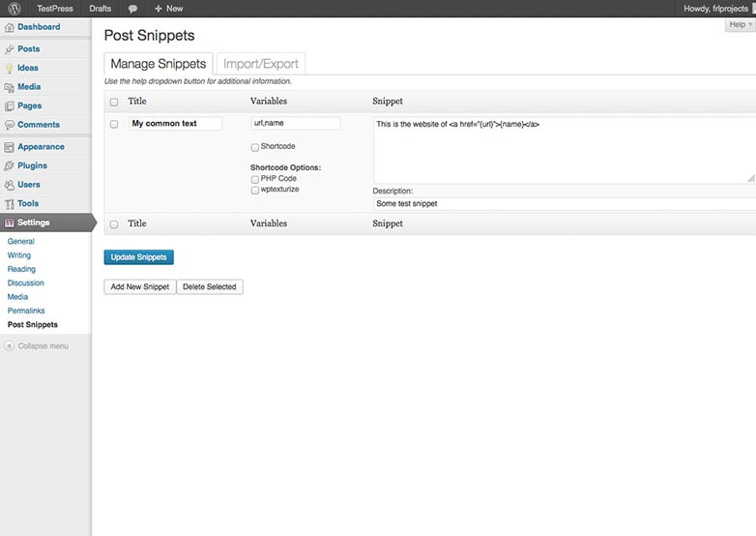The width and height of the screenshot is (756, 536).
Task: Toggle the wptexturize checkbox
Action: point(255,190)
